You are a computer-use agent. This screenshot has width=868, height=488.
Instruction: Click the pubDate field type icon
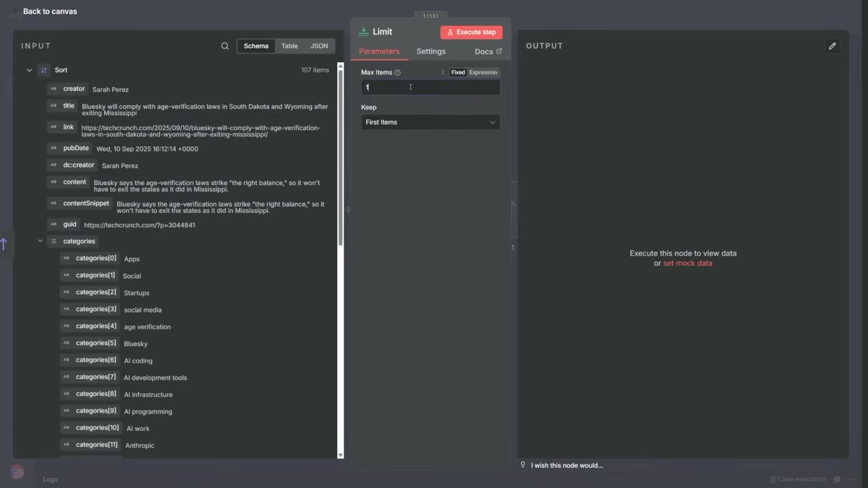coord(54,148)
